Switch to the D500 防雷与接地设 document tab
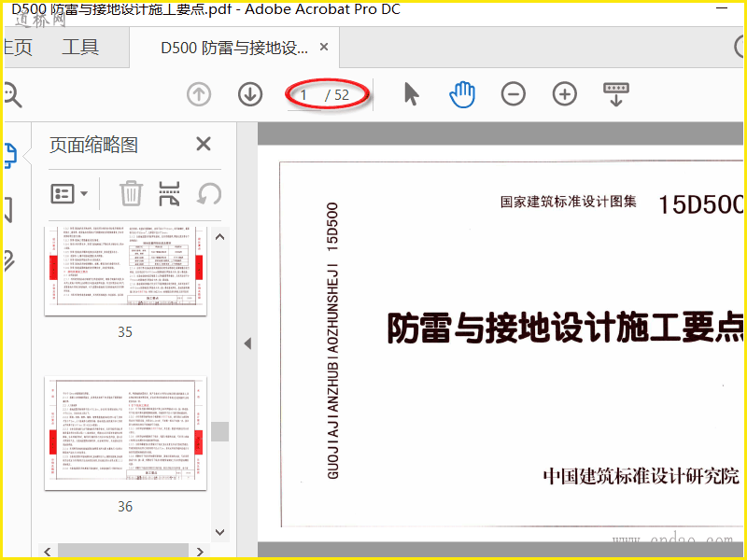Viewport: 747px width, 560px height. pos(234,48)
